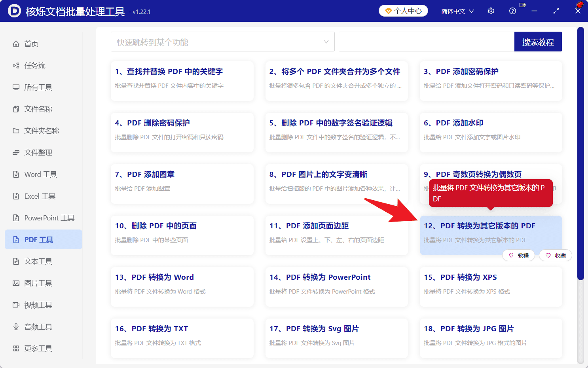Click the icon beside 文件整理
The height and width of the screenshot is (368, 588).
tap(16, 153)
